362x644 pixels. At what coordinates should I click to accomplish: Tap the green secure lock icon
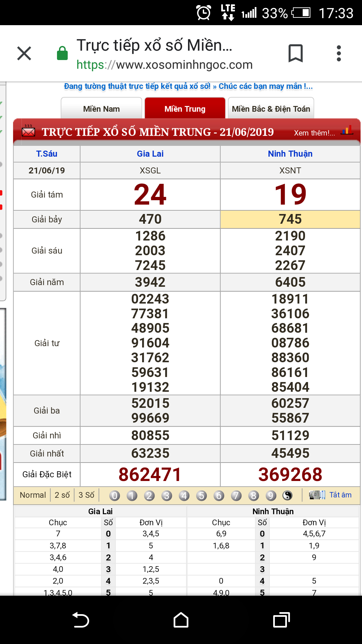tap(62, 53)
